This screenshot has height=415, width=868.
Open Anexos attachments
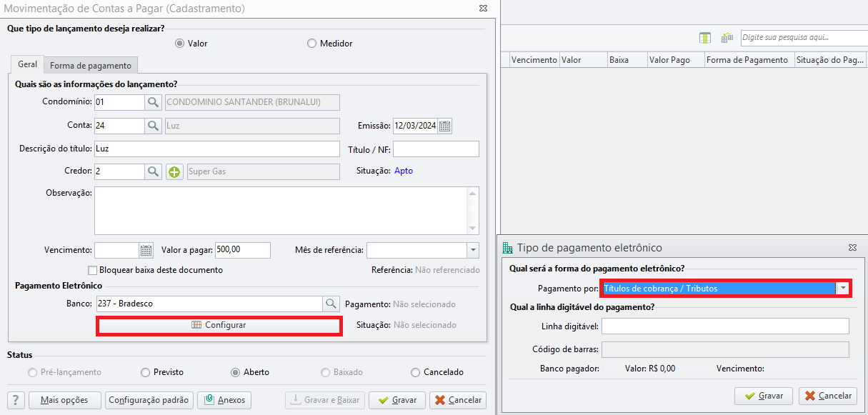224,400
